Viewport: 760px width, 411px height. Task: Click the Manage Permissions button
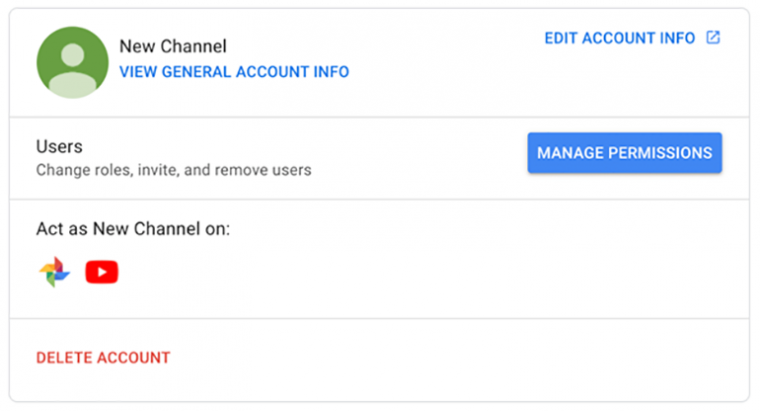tap(625, 153)
